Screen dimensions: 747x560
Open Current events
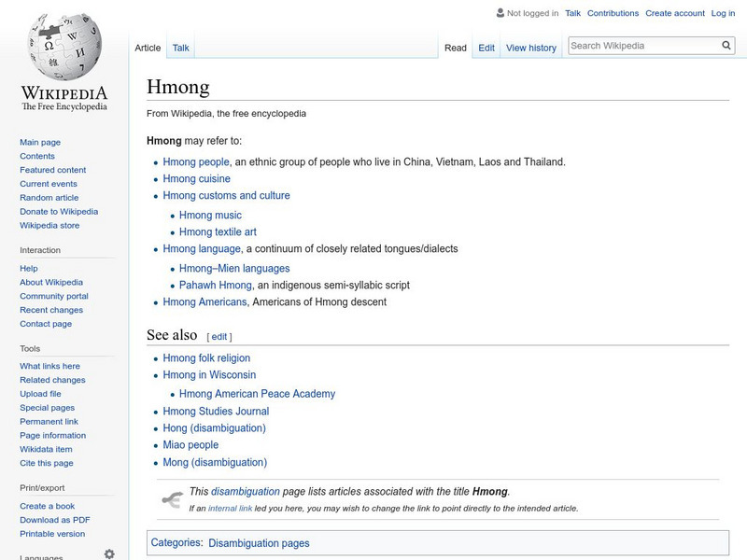coord(49,183)
